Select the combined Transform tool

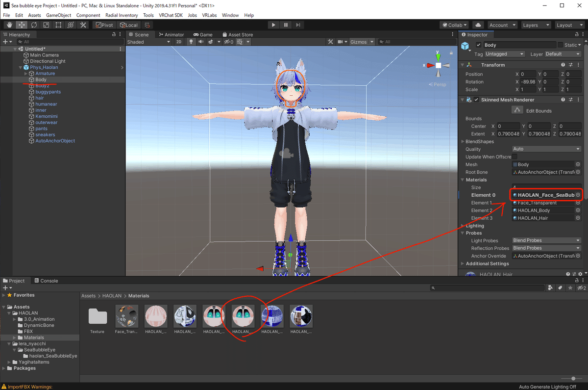(71, 25)
